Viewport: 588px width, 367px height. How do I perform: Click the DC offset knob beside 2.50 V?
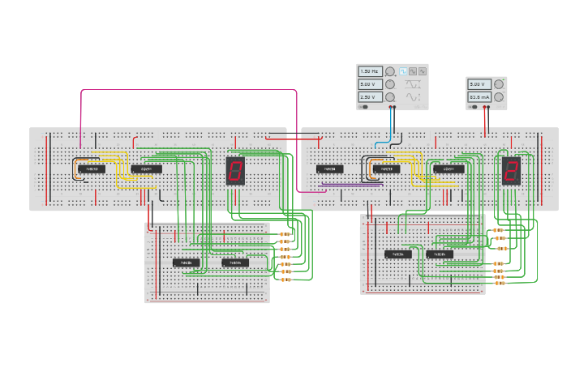click(390, 96)
